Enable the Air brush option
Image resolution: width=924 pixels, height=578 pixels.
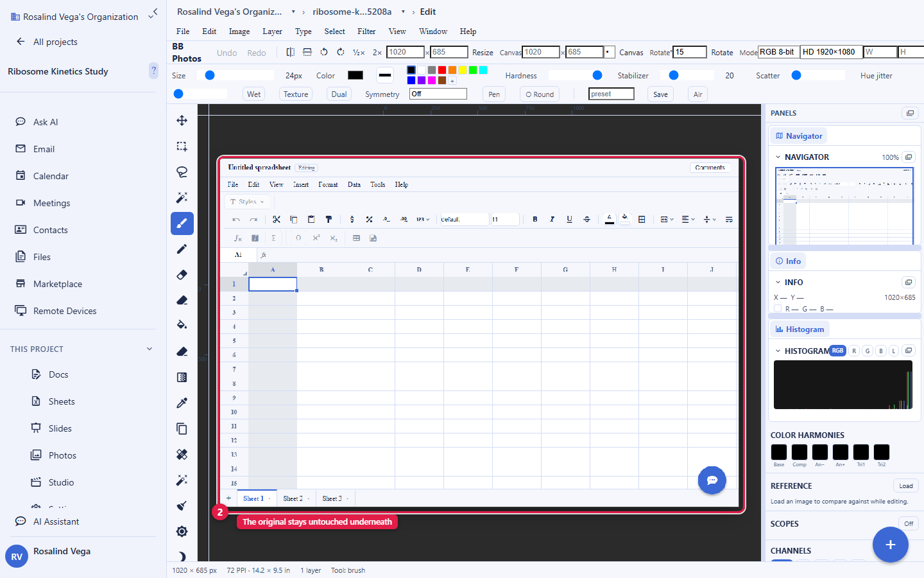(x=698, y=94)
